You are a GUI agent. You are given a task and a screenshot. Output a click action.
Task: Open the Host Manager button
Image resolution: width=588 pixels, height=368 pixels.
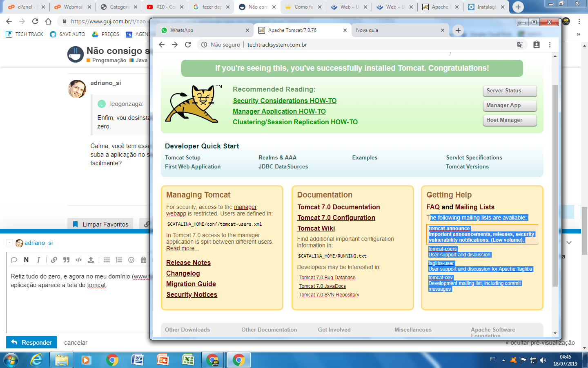(x=510, y=120)
